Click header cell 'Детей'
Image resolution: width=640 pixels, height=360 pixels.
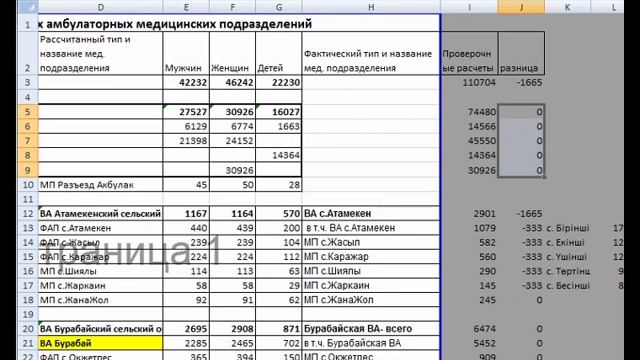pyautogui.click(x=279, y=53)
